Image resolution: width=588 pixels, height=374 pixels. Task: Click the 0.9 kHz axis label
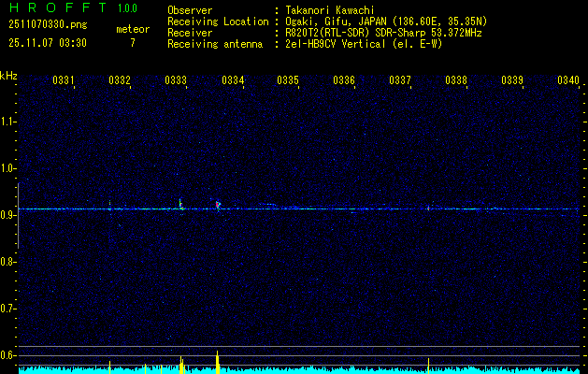click(7, 215)
